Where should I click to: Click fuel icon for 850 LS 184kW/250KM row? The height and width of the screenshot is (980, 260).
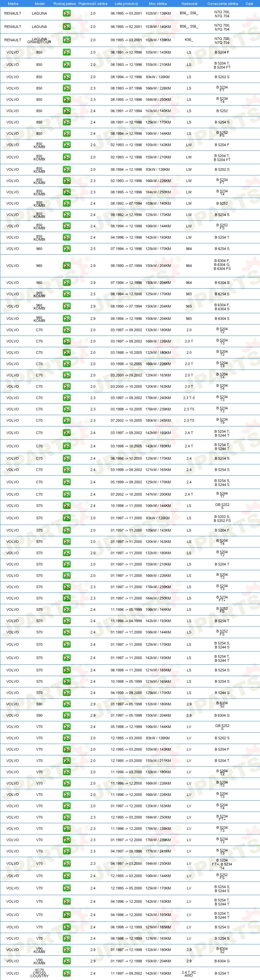[x=66, y=100]
